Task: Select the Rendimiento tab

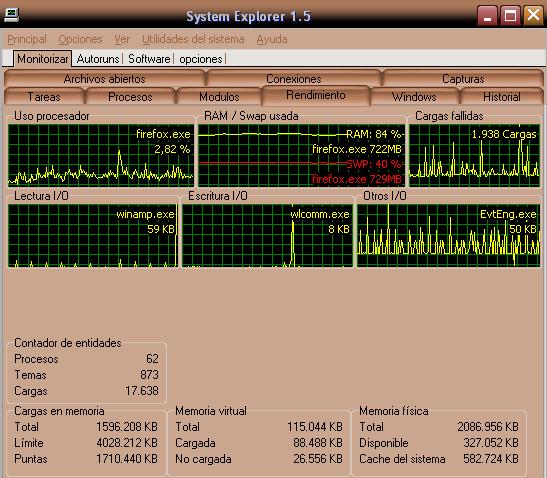Action: point(316,95)
